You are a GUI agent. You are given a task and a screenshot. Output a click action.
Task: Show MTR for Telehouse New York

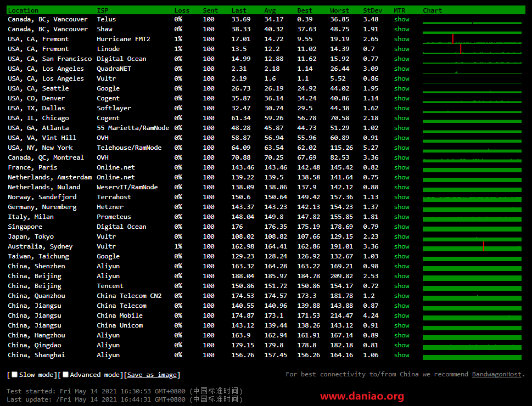[402, 148]
